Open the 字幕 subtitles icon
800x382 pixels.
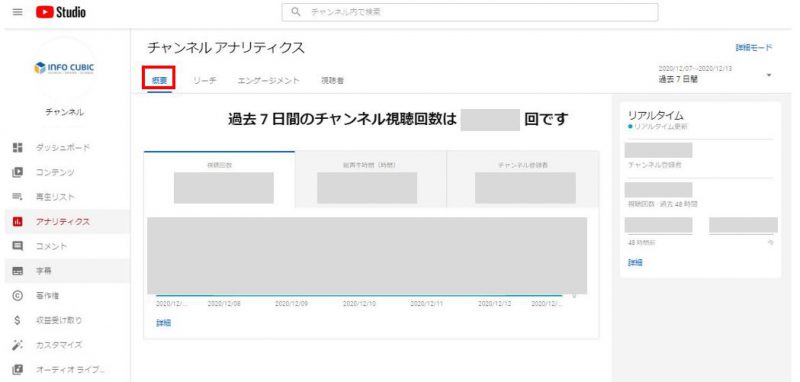pos(18,271)
